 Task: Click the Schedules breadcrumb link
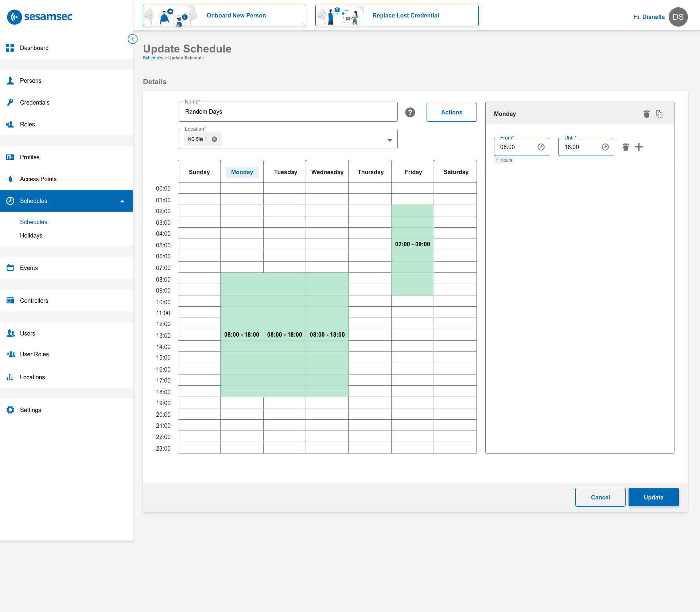coord(153,58)
